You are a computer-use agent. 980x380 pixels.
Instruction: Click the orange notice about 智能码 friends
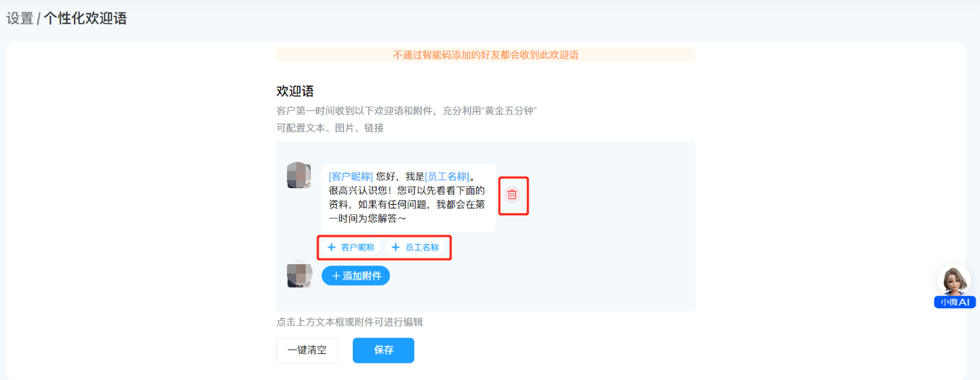(x=485, y=55)
